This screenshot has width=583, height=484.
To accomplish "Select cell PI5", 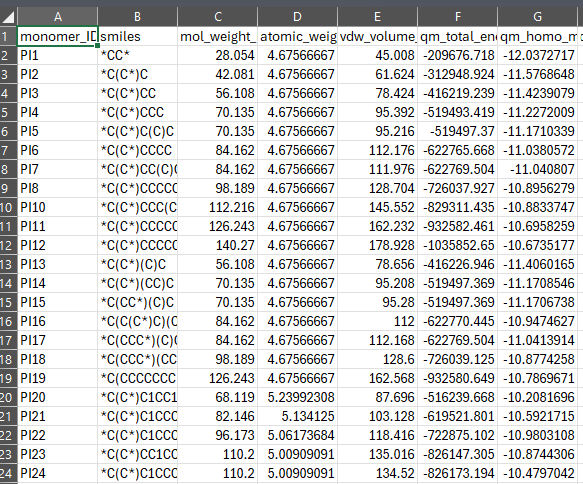I will [58, 131].
